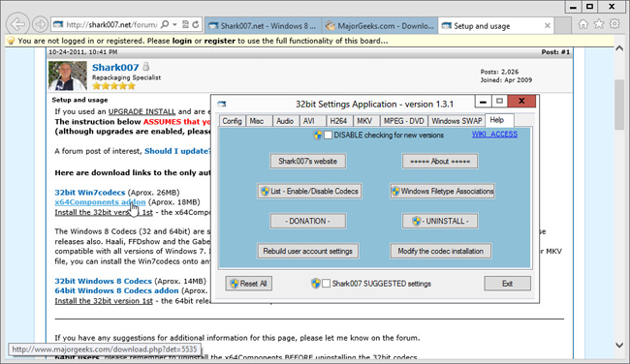Click the browser Back arrow button
This screenshot has width=630, height=364.
[x=18, y=24]
